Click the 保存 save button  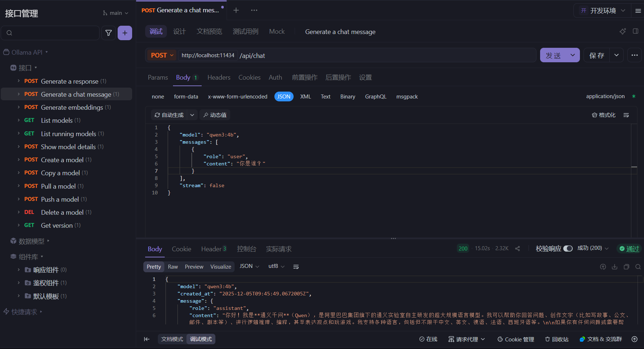click(597, 55)
